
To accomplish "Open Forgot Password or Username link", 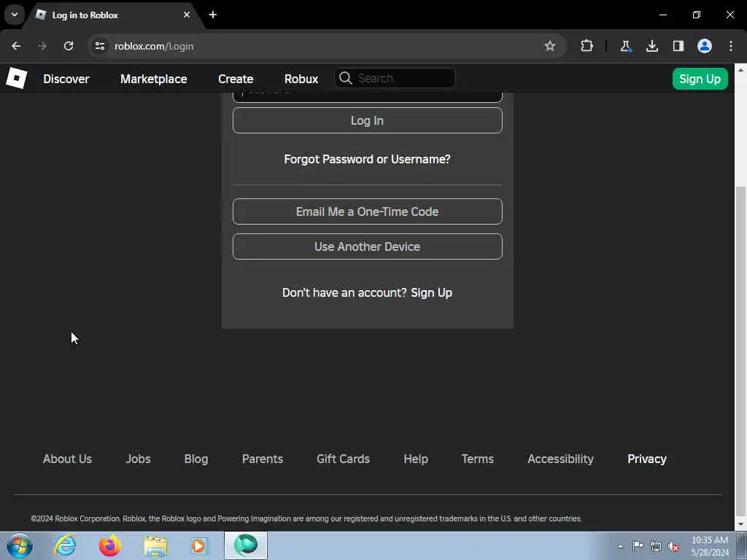I will click(368, 159).
